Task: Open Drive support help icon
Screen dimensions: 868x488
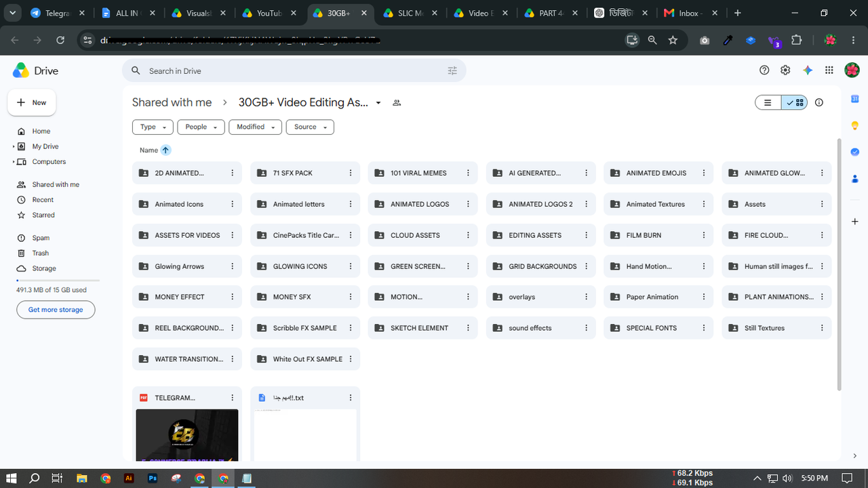Action: click(764, 70)
